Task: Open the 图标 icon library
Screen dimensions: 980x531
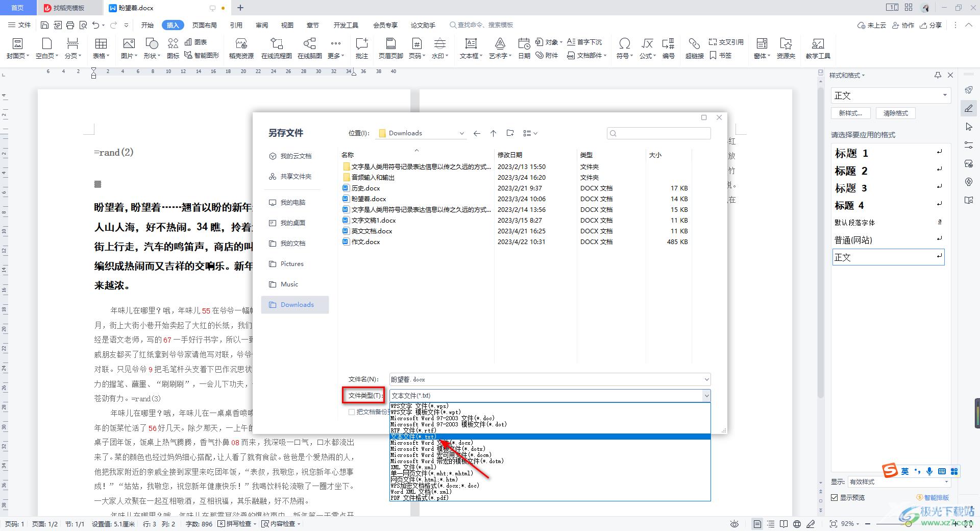Action: coord(173,43)
